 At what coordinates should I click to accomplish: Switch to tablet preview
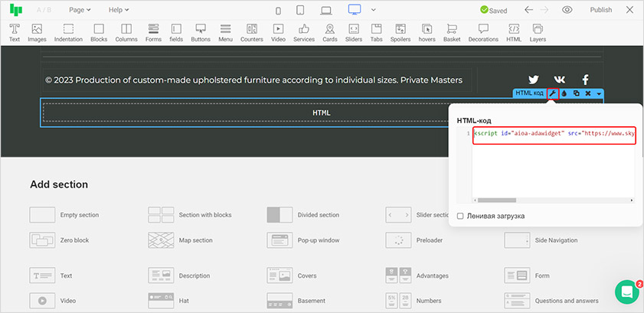point(300,10)
